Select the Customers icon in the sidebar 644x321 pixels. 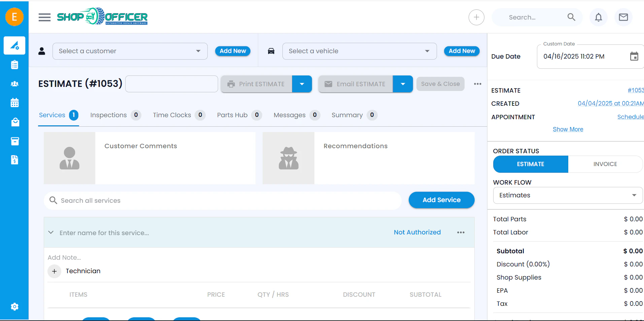click(14, 84)
